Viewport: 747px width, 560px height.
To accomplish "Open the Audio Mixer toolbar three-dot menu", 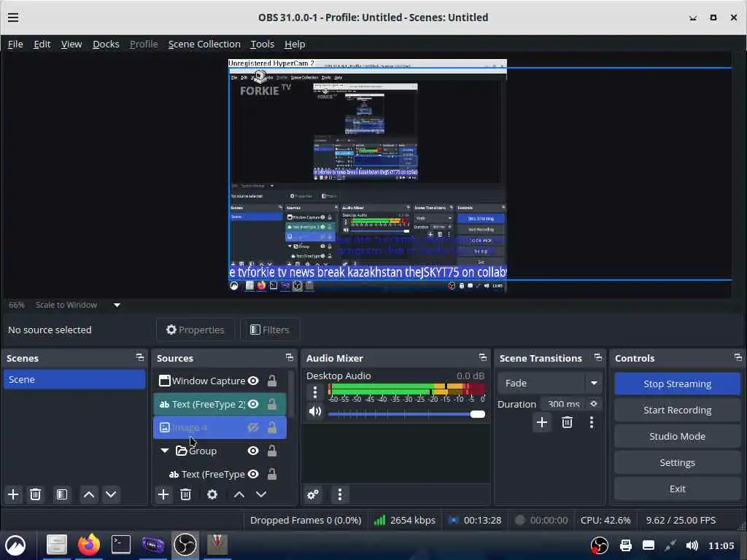I will click(x=340, y=494).
